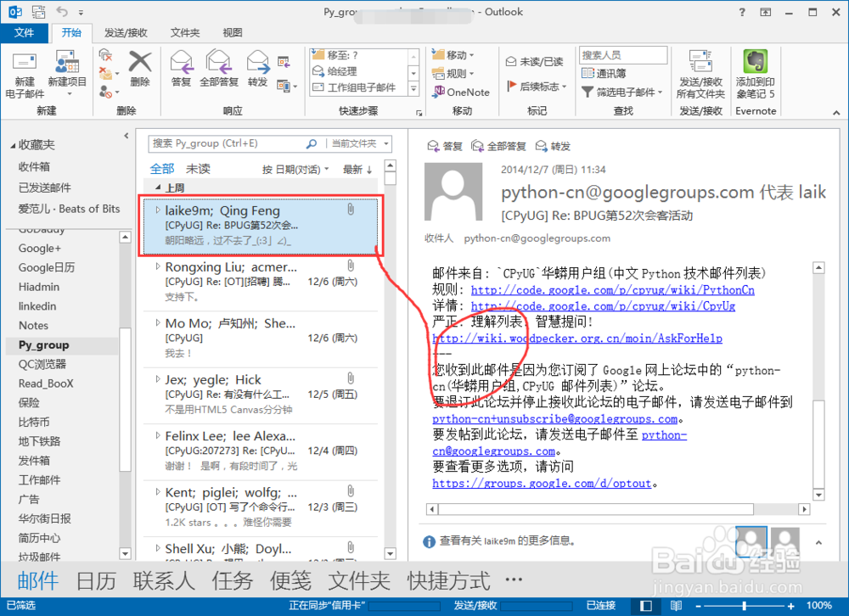Click 发送/接收所有文件夹 button

tap(700, 75)
